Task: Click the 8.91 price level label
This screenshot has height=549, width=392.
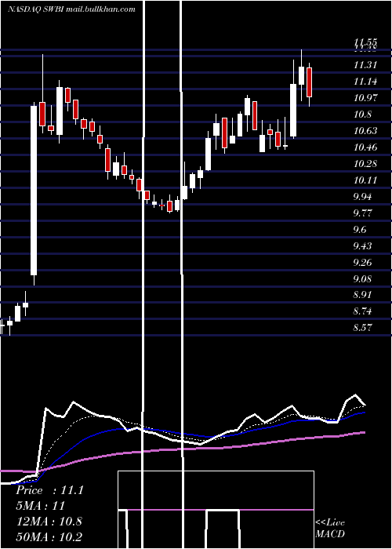Action: [x=362, y=295]
